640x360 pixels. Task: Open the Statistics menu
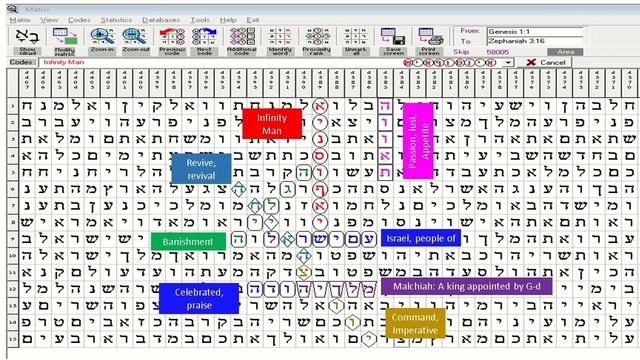point(116,20)
